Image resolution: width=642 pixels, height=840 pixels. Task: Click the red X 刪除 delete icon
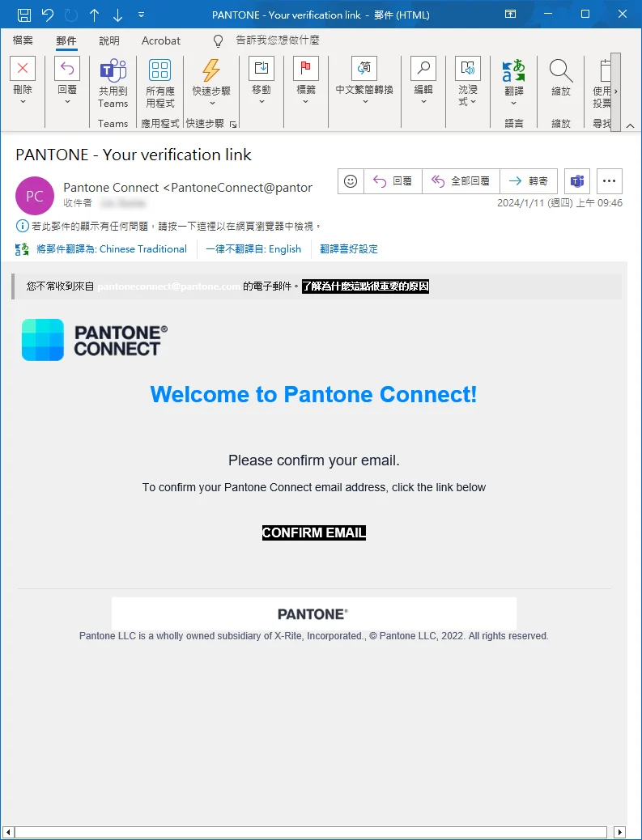tap(23, 68)
